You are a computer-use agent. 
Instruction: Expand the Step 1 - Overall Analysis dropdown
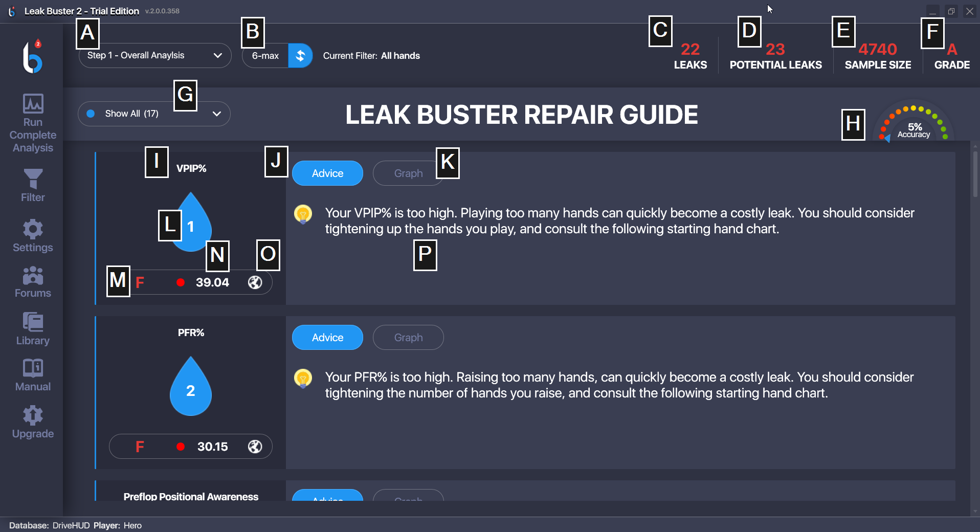point(155,55)
